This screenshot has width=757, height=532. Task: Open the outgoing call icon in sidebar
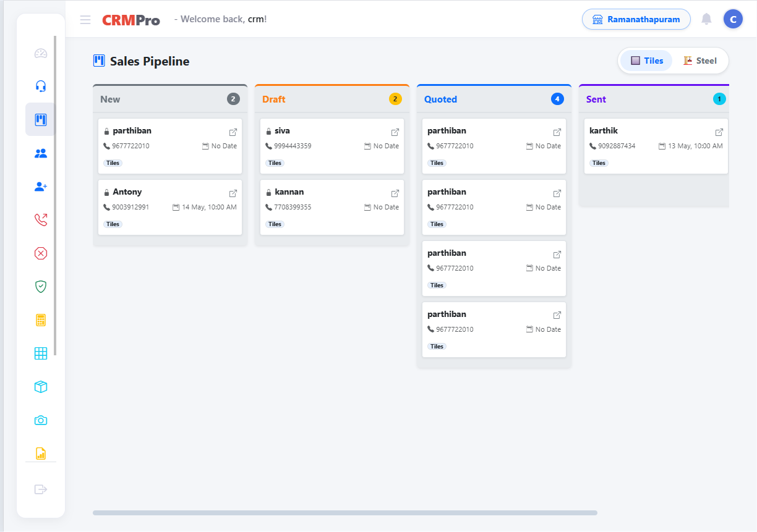click(41, 219)
